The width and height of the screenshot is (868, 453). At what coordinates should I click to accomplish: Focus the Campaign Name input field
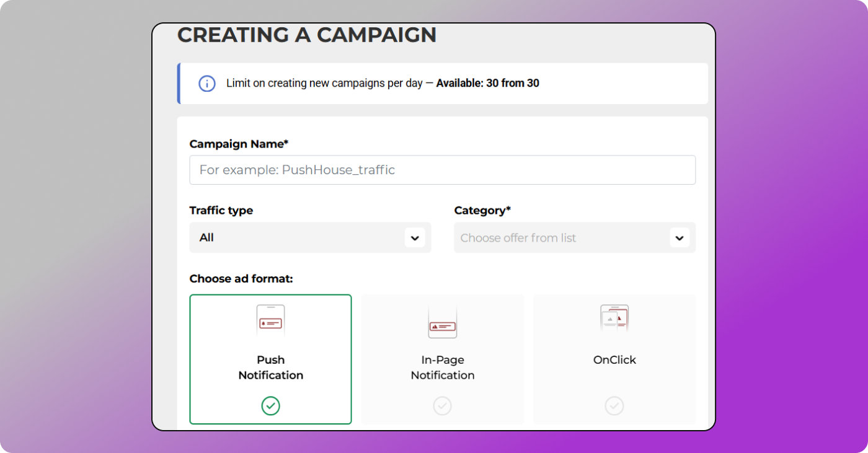point(442,170)
